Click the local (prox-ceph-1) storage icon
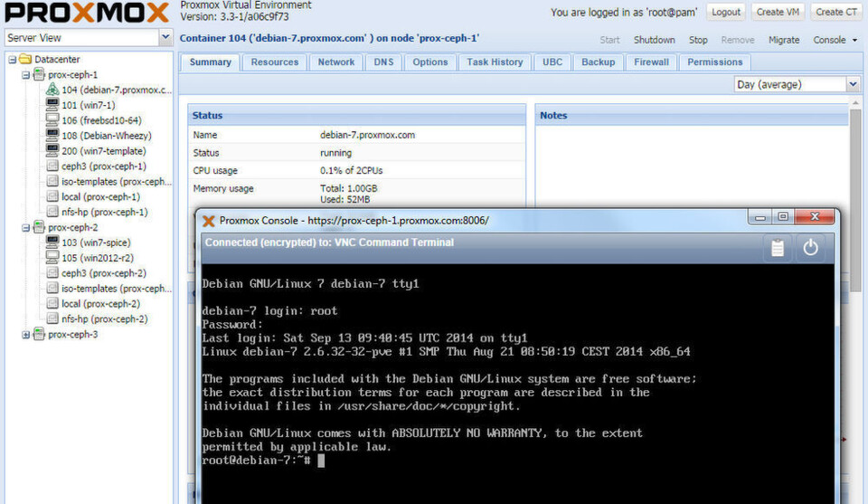Viewport: 868px width, 504px height. click(52, 196)
